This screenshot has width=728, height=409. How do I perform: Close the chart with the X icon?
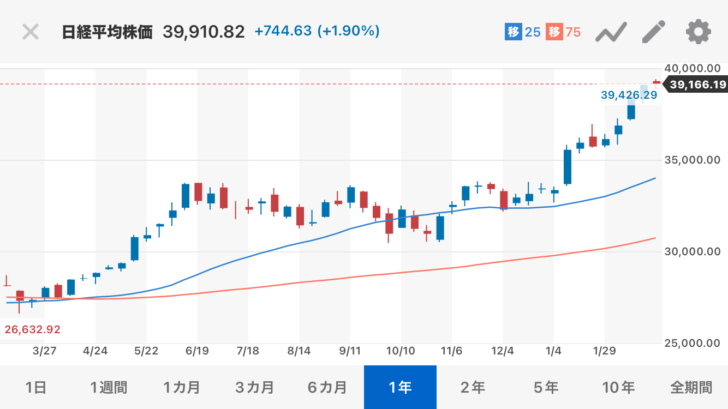click(31, 31)
